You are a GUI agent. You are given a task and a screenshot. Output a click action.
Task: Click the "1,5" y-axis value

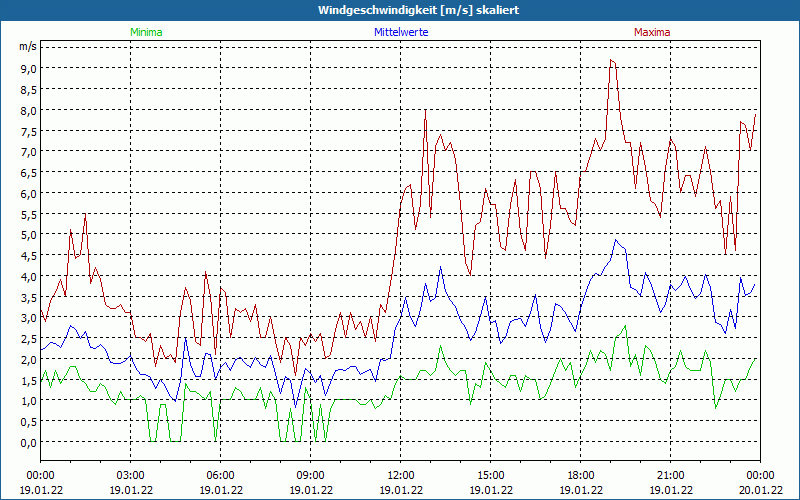coord(29,381)
